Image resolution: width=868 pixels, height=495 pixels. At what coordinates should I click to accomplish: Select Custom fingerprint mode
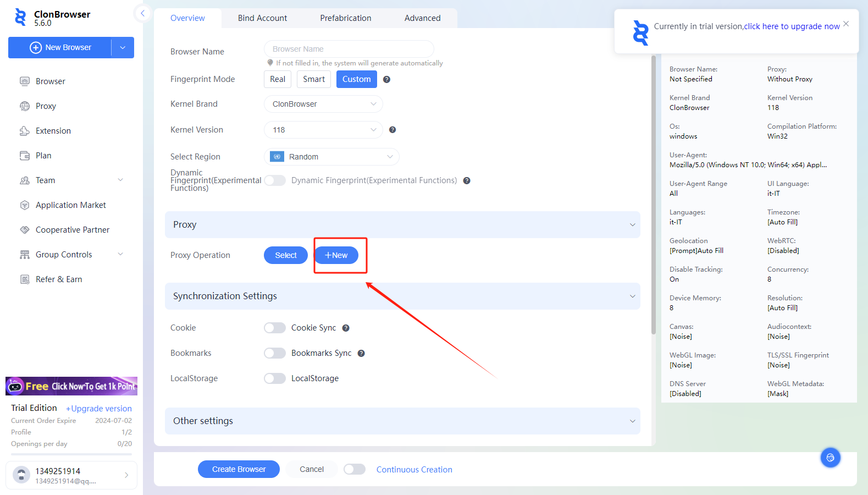(357, 79)
